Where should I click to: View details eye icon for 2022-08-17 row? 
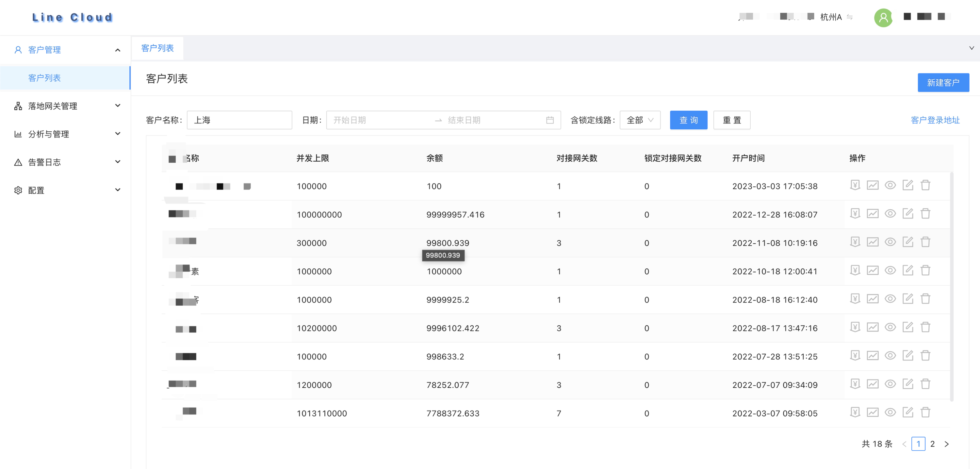pyautogui.click(x=890, y=327)
